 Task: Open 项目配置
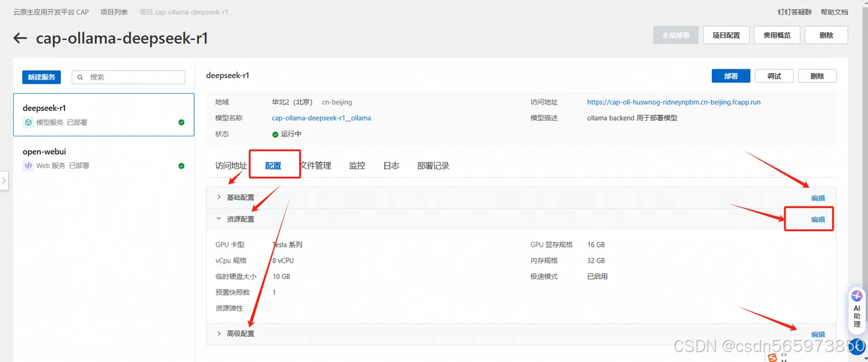[x=726, y=35]
